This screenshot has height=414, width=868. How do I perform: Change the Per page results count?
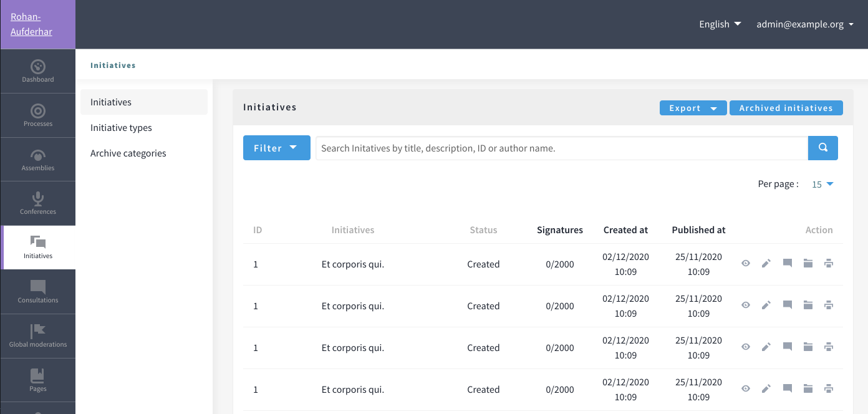822,185
